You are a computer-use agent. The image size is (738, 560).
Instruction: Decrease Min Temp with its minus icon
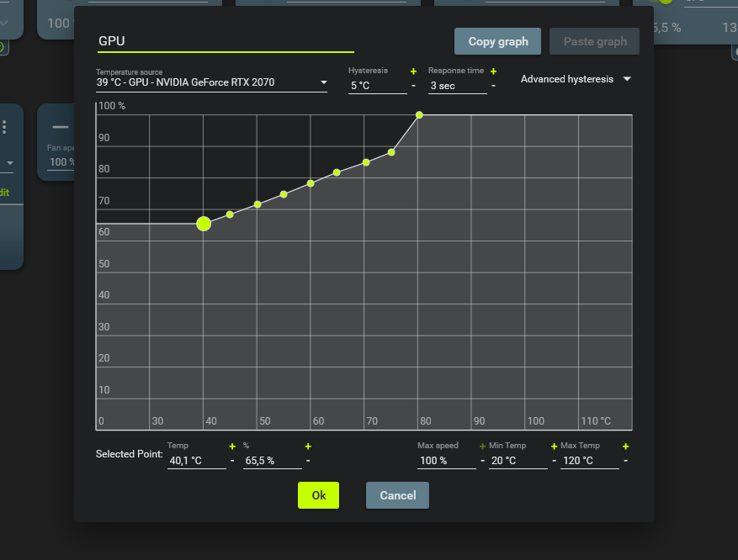point(553,460)
